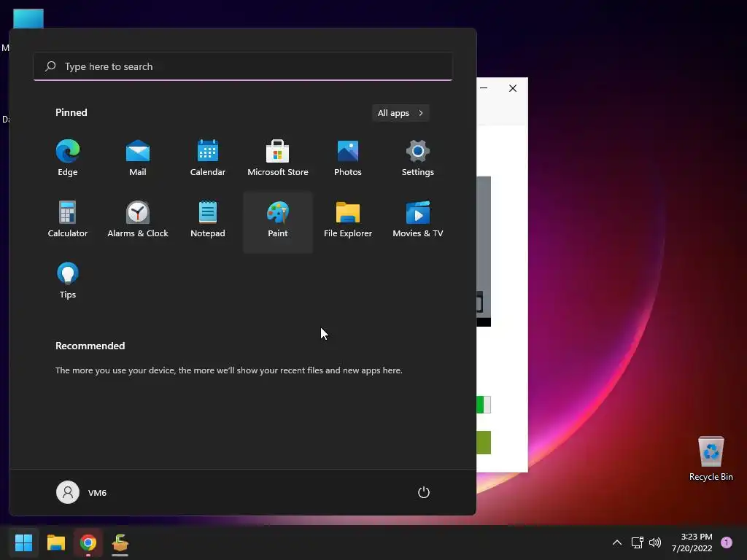Open the Settings gear app
Screen dimensions: 747x560
[x=418, y=158]
